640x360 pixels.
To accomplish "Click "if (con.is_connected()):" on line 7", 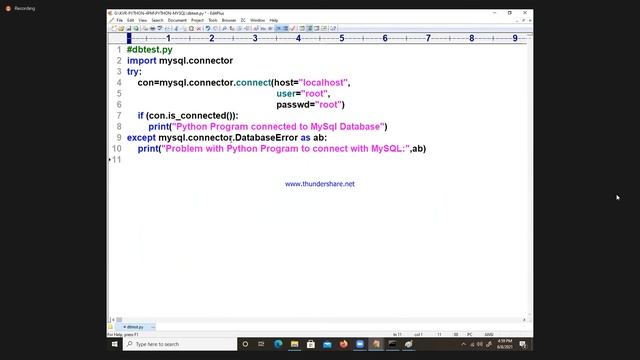I will (188, 116).
